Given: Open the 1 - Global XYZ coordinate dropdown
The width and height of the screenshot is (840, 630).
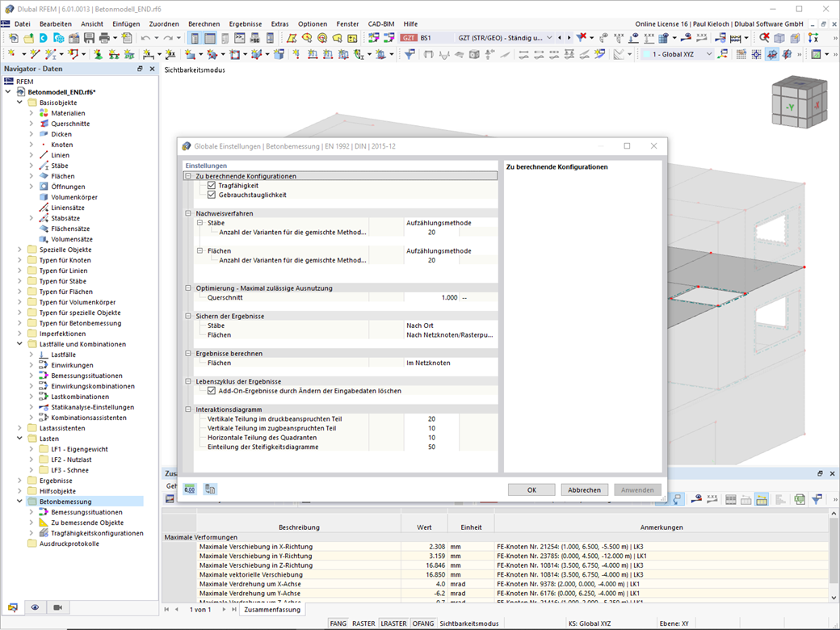Looking at the screenshot, I should coord(709,54).
